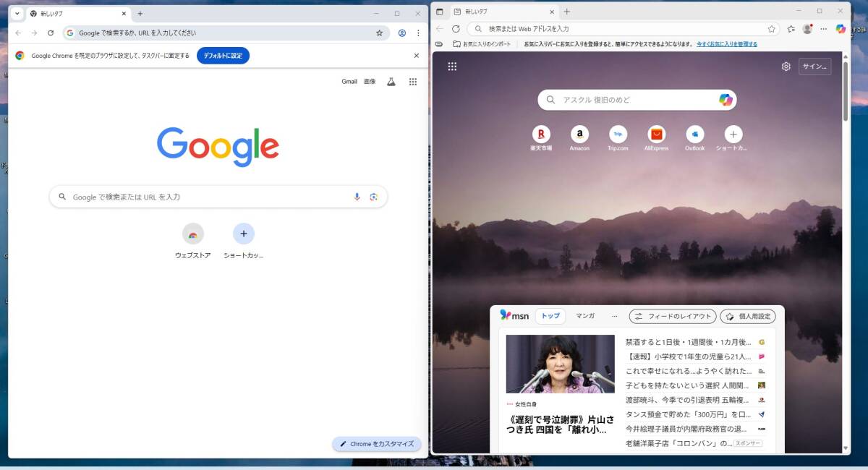The width and height of the screenshot is (868, 470).
Task: Close the Edge 新しいタブ tab
Action: [552, 12]
